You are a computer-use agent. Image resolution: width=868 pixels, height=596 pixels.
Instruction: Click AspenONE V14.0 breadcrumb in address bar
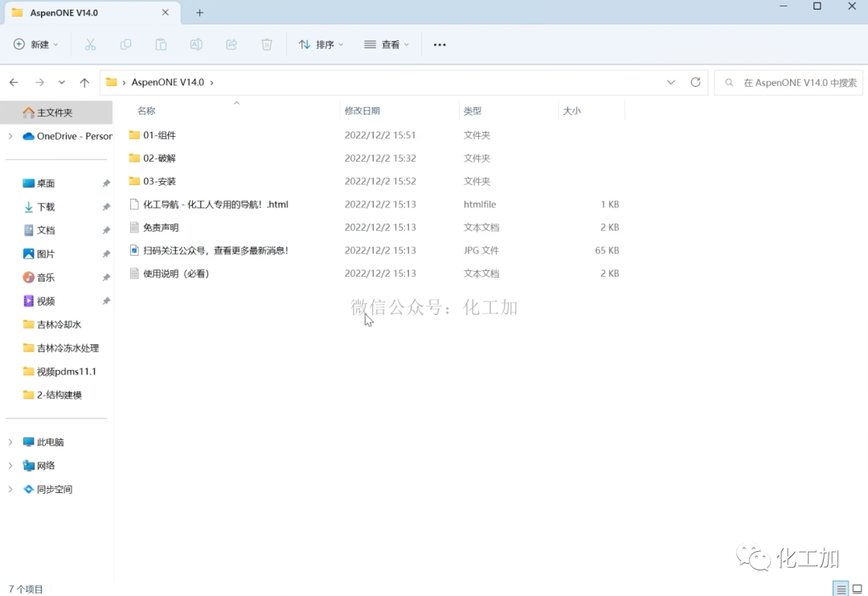pyautogui.click(x=168, y=83)
